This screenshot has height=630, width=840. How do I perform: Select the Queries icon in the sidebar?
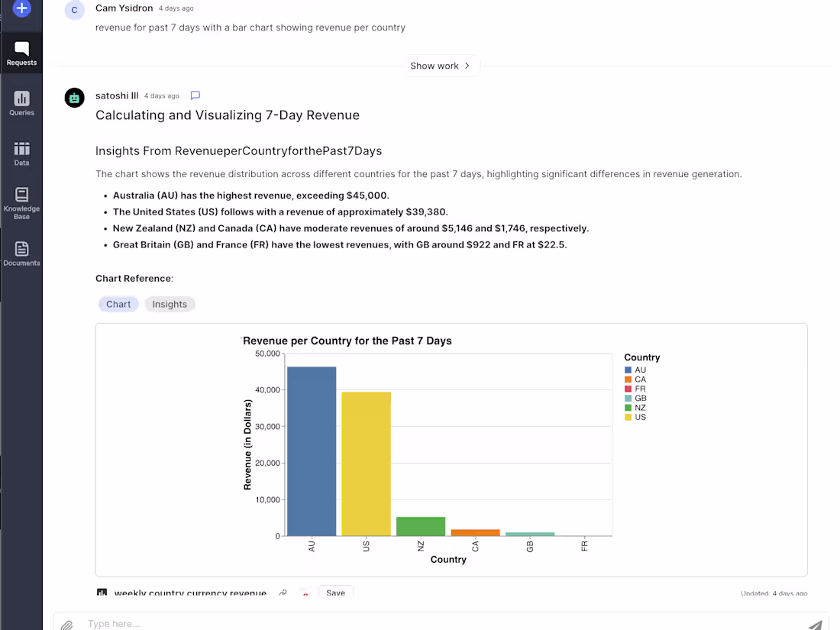(21, 102)
